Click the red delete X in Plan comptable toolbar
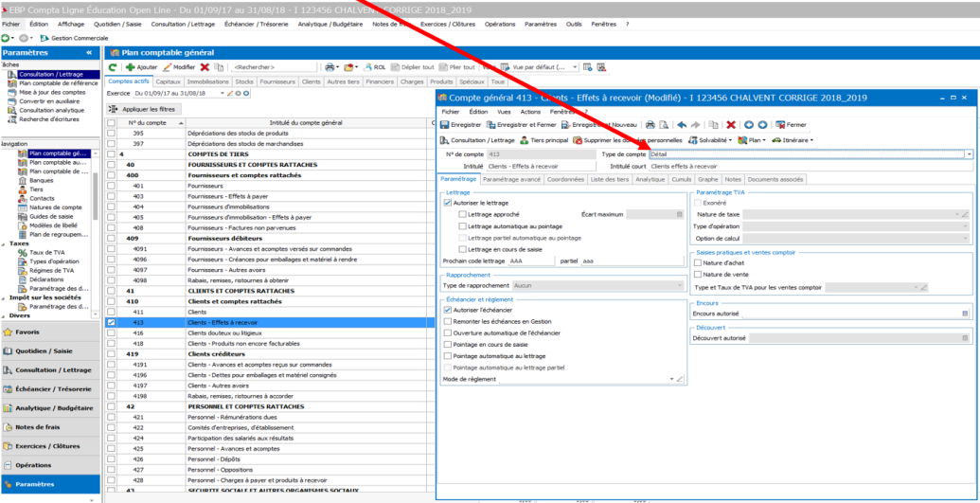This screenshot has height=503, width=980. coord(205,67)
